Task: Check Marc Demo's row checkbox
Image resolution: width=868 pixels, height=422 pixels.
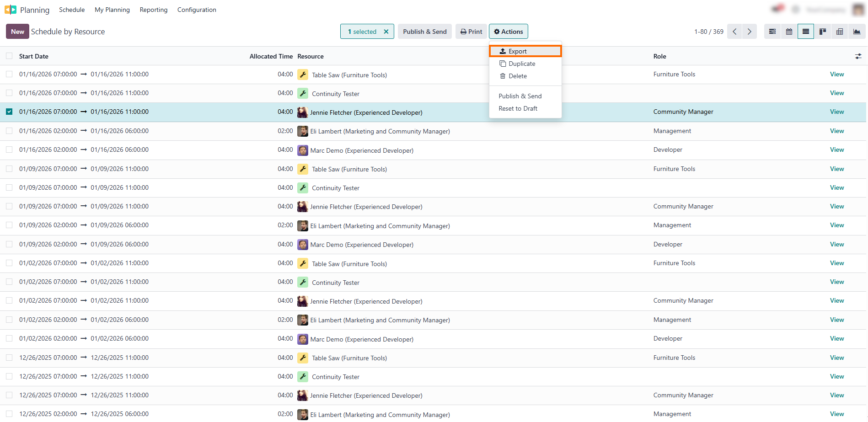Action: [9, 150]
